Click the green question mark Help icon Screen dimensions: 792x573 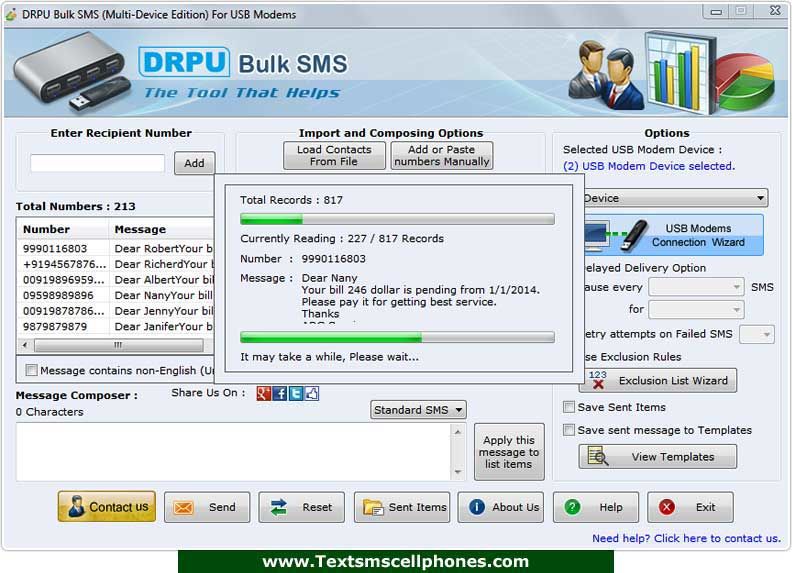(x=572, y=507)
